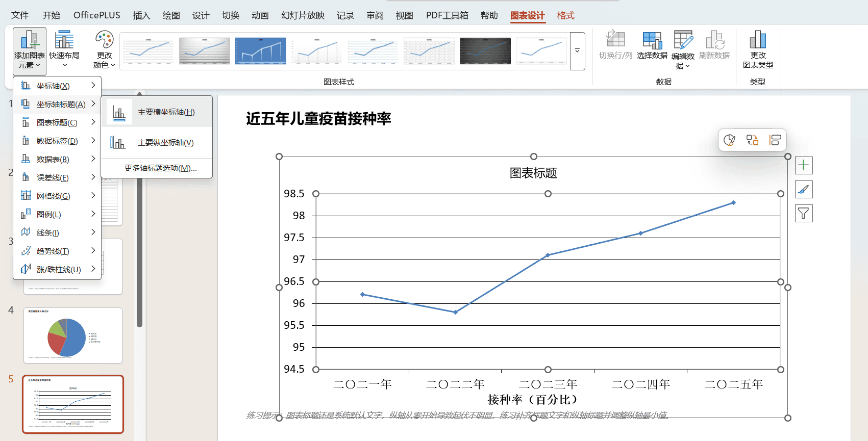Image resolution: width=868 pixels, height=441 pixels.
Task: Switch to Animations (动画) tab
Action: tap(260, 15)
